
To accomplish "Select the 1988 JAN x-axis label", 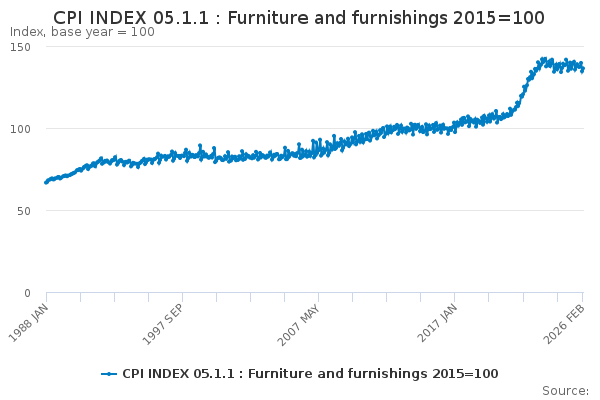I will tap(32, 319).
